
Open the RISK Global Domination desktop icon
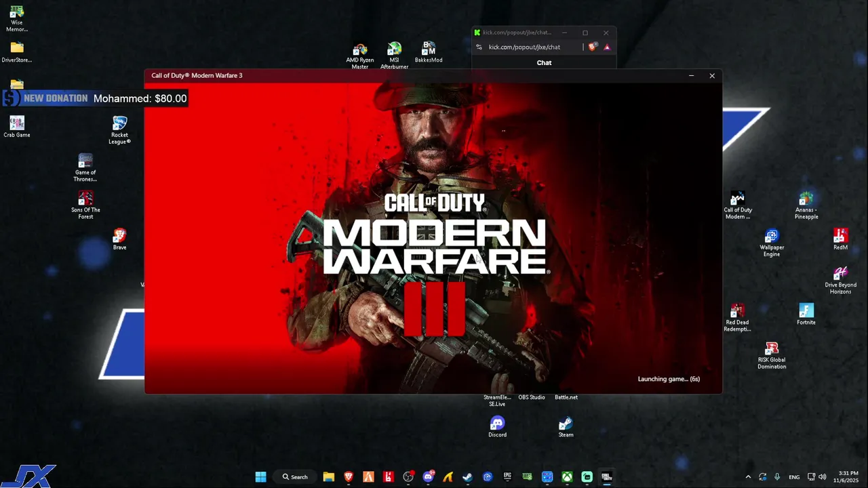pyautogui.click(x=772, y=355)
